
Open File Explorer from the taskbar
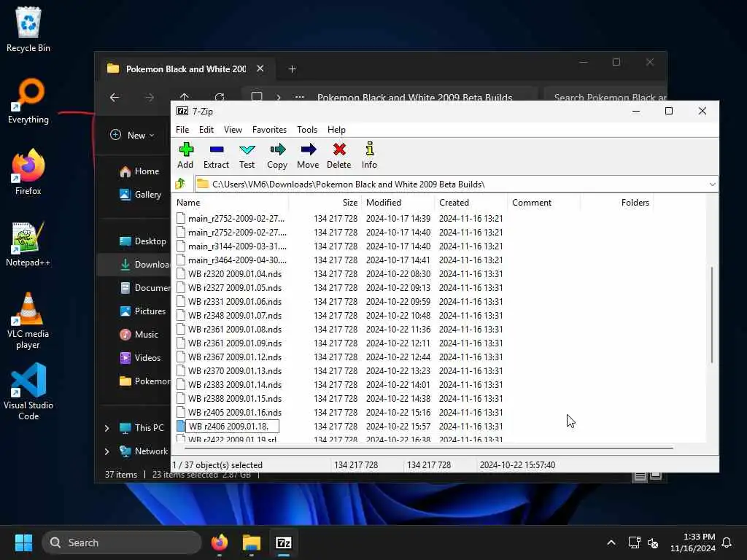(252, 542)
